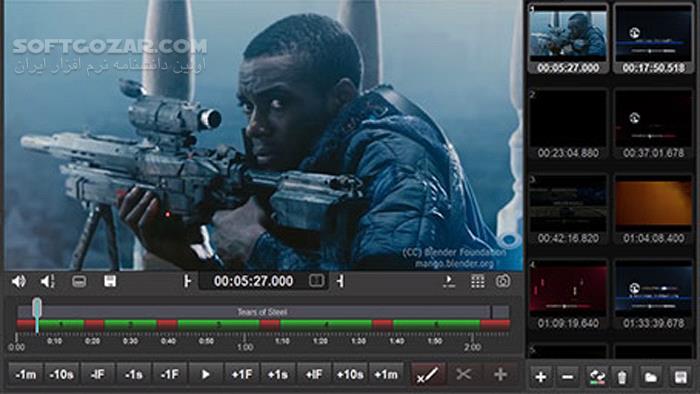Click the scissors cut icon

pyautogui.click(x=463, y=374)
